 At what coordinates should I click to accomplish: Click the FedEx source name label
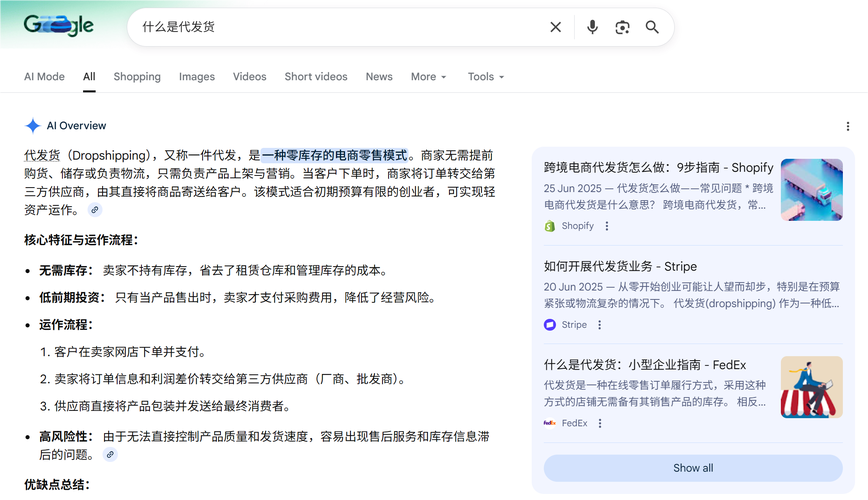tap(575, 423)
